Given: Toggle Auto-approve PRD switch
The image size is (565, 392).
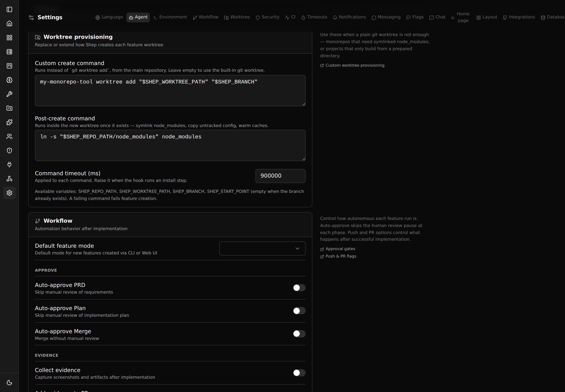Looking at the screenshot, I should [x=299, y=288].
